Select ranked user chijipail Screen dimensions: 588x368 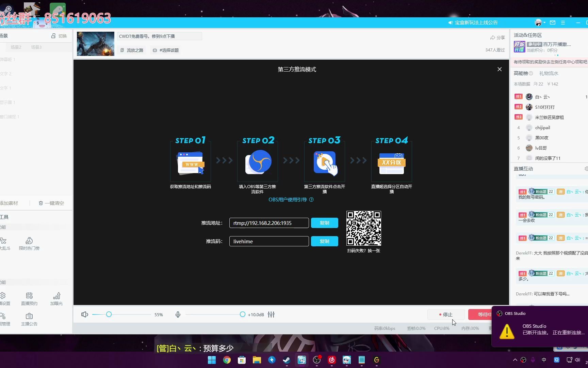tap(542, 127)
